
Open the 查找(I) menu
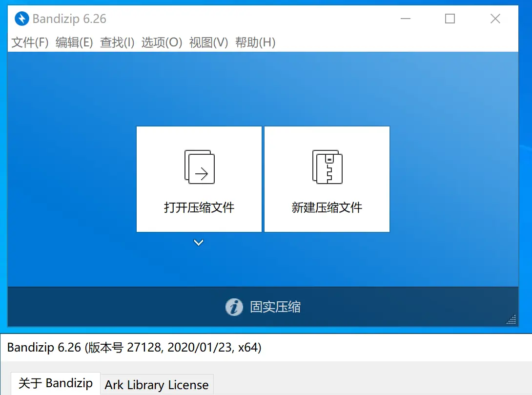pyautogui.click(x=117, y=42)
